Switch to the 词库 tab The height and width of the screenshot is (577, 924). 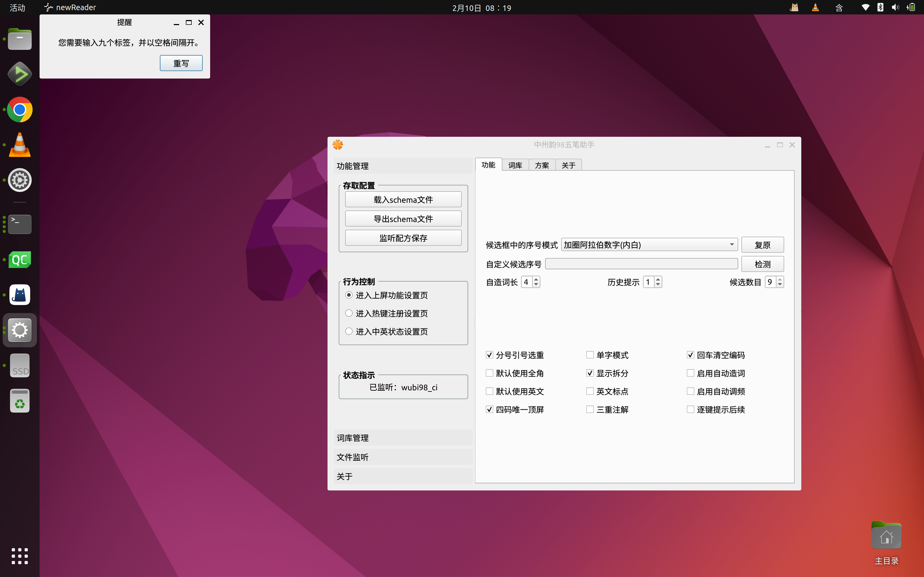pos(515,165)
